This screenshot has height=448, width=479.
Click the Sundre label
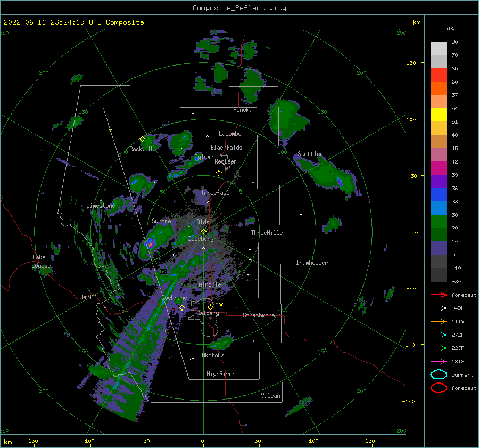(x=161, y=221)
